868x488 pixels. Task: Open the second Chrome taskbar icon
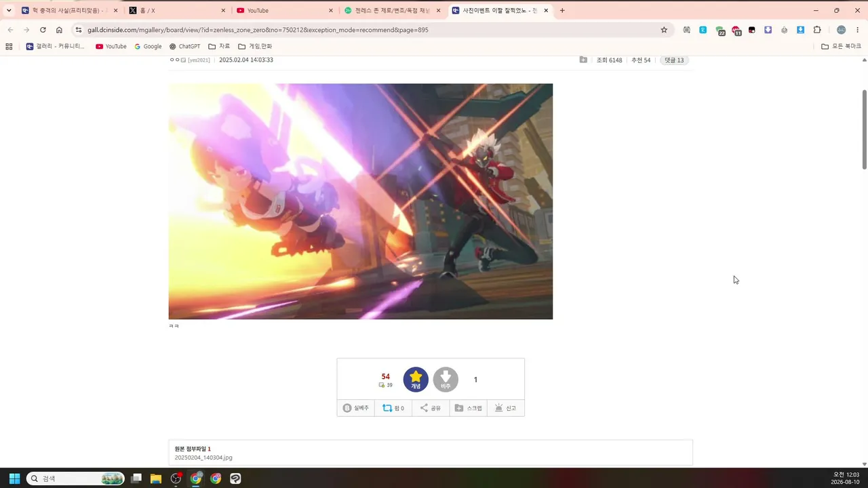(x=216, y=479)
